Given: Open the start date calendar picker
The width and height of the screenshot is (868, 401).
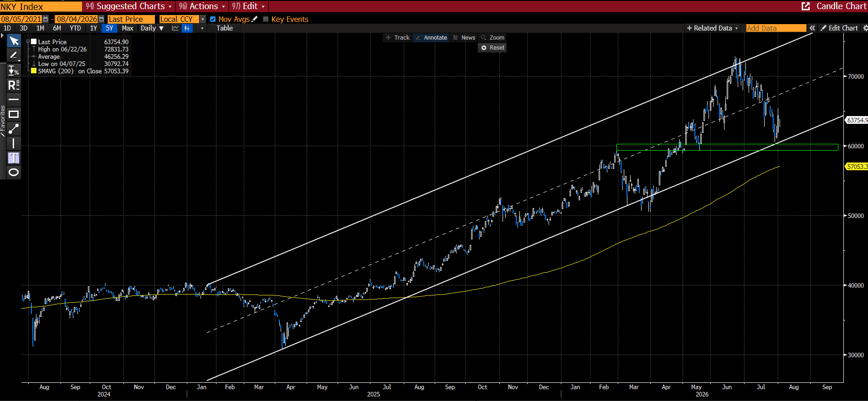Looking at the screenshot, I should [46, 19].
